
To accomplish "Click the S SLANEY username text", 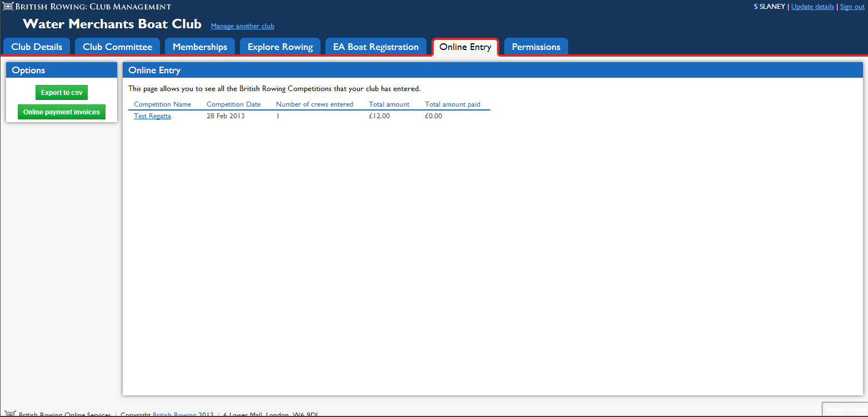I will pyautogui.click(x=770, y=7).
